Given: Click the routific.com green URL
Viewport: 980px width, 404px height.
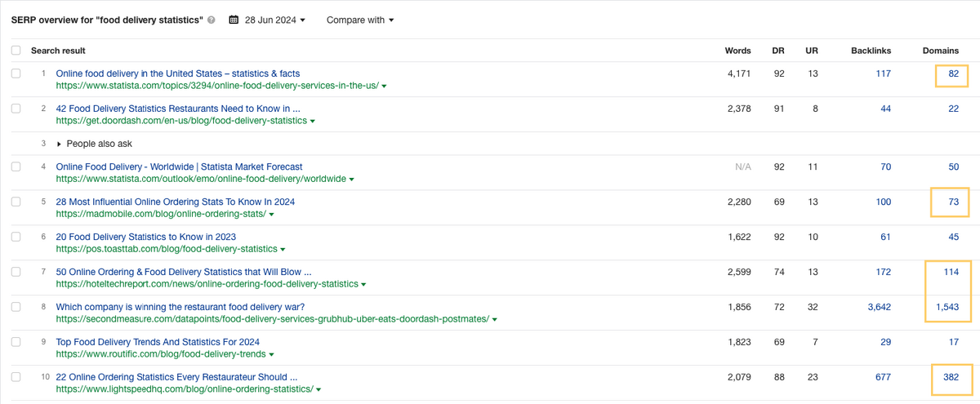Looking at the screenshot, I should pos(161,354).
